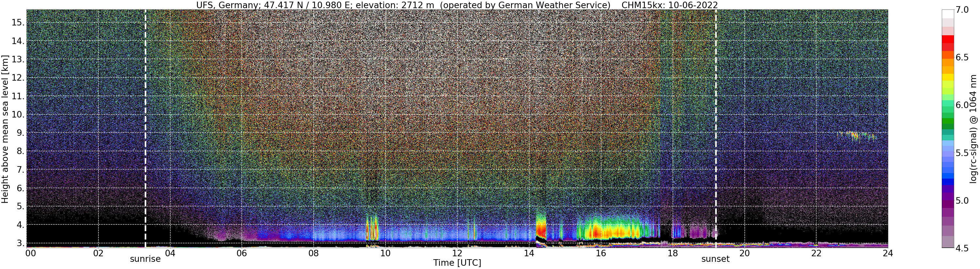This screenshot has height=269, width=980.
Task: Click the '06' time tick label
Action: [x=242, y=253]
